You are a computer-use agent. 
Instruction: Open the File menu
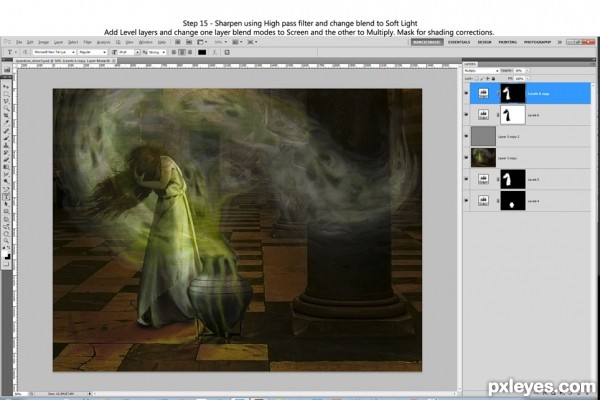pos(19,42)
